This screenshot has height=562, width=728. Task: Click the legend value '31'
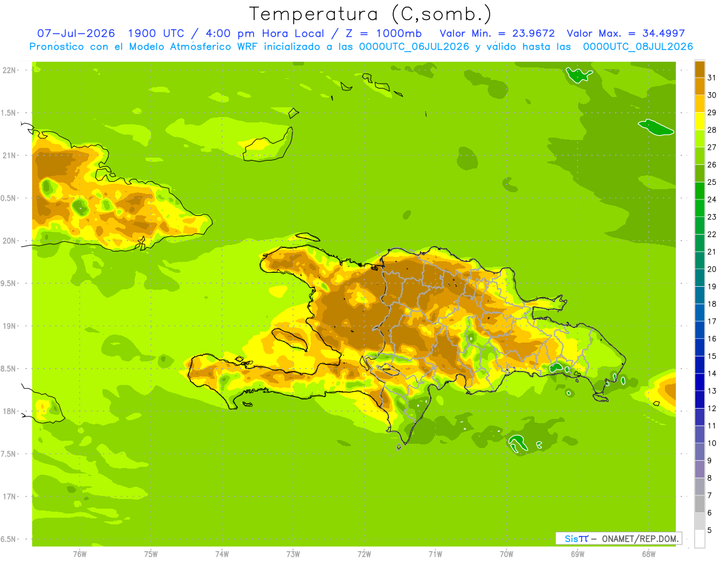[x=712, y=78]
